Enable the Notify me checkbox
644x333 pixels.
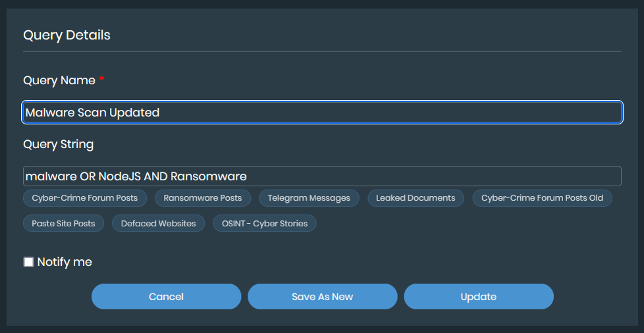(29, 262)
